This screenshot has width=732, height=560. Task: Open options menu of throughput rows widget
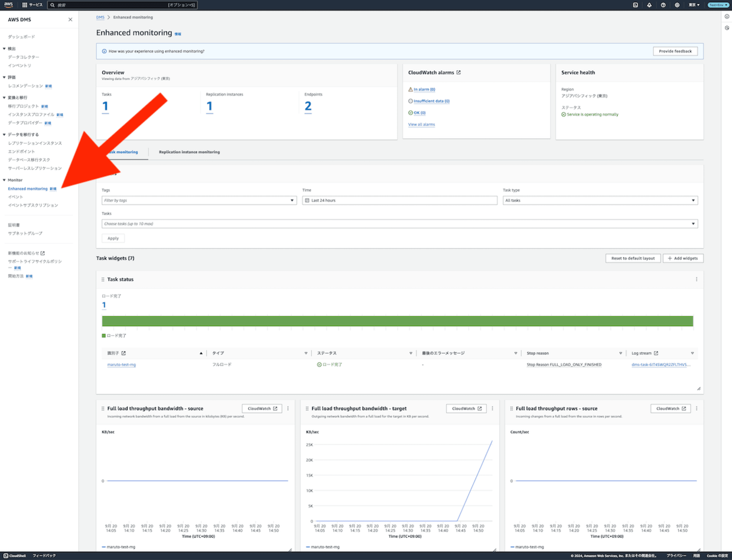coord(696,408)
